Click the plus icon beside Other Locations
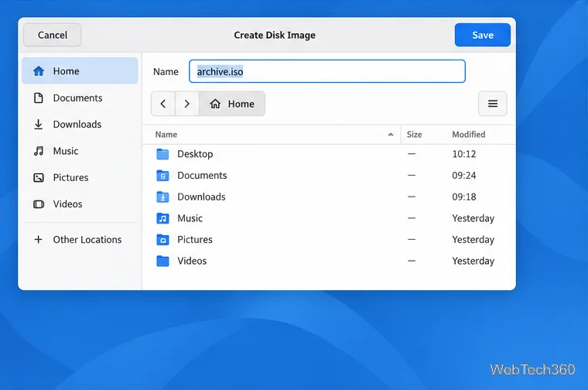 [x=38, y=240]
